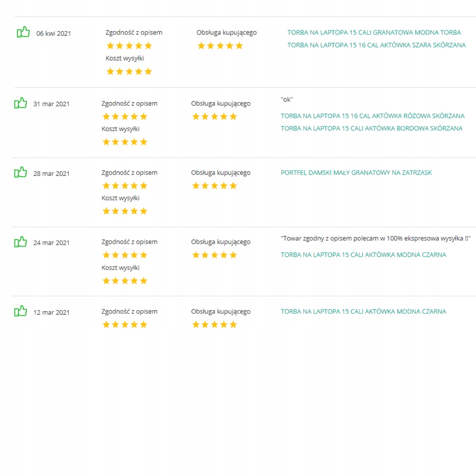Click Zgodność z opisem stars in 28 mar review
The image size is (476, 476).
tap(125, 186)
